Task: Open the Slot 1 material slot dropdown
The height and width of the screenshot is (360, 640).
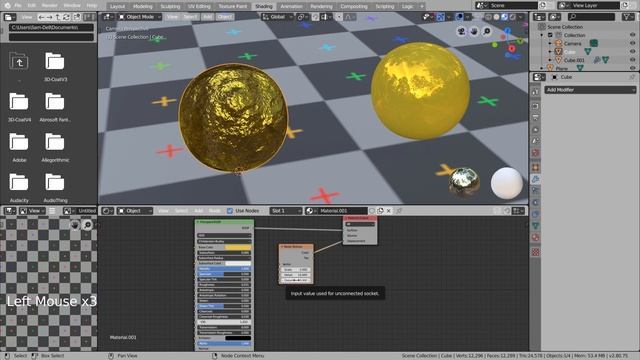Action: (285, 211)
